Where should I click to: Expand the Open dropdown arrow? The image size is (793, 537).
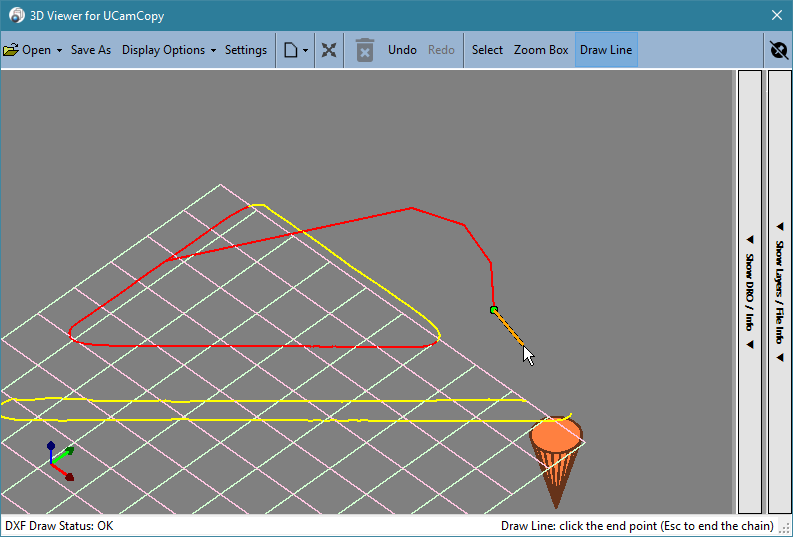tap(59, 50)
